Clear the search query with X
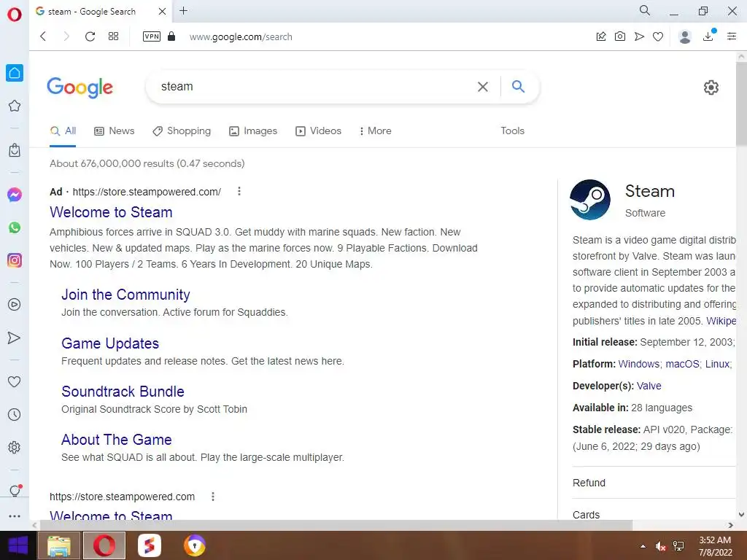Screen dimensions: 747x560 (x=483, y=87)
